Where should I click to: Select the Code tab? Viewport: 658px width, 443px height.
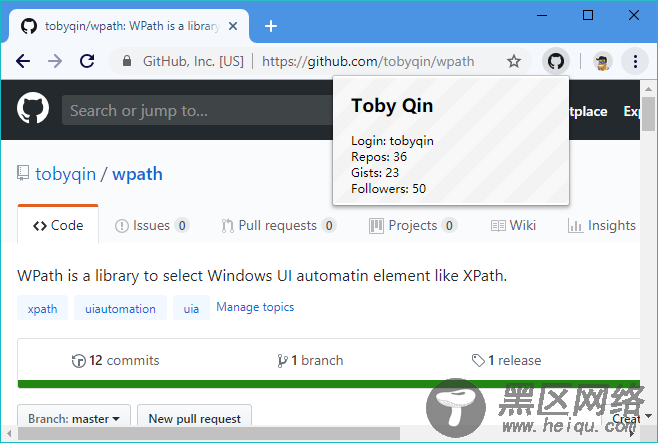(58, 225)
